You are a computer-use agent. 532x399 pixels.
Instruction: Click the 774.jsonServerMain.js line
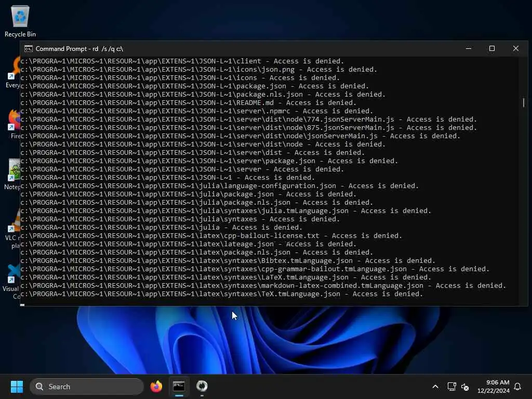(249, 119)
